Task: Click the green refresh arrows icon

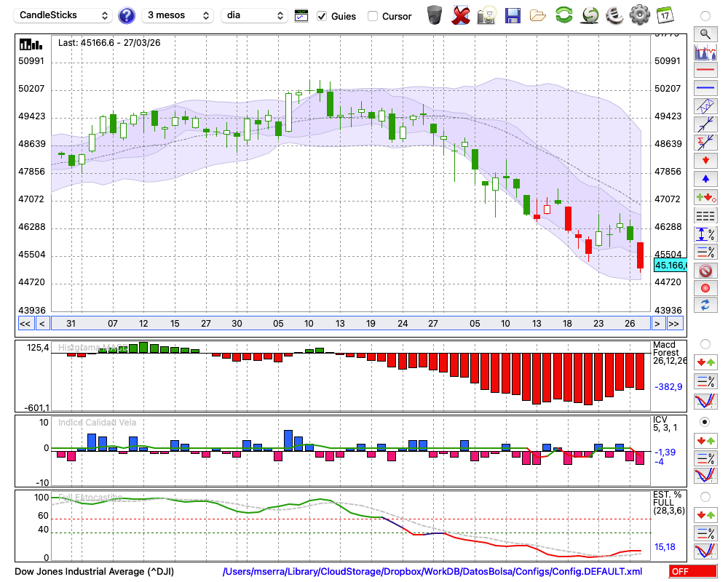Action: [x=563, y=15]
